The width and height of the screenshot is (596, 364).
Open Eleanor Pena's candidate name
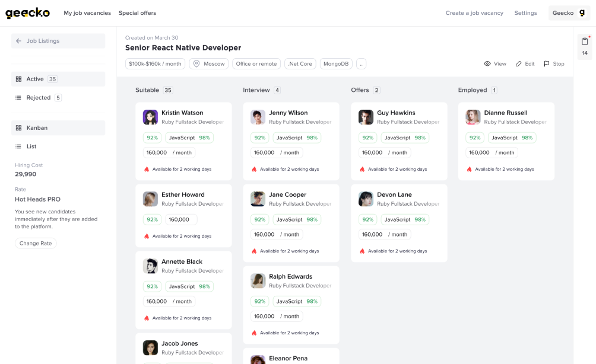[288, 358]
